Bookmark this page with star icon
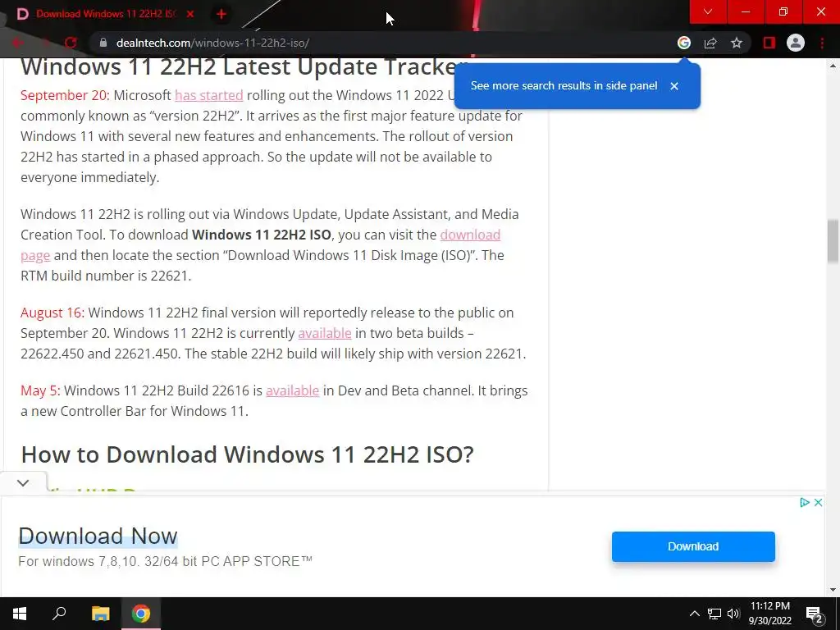The image size is (840, 630). coord(737,43)
